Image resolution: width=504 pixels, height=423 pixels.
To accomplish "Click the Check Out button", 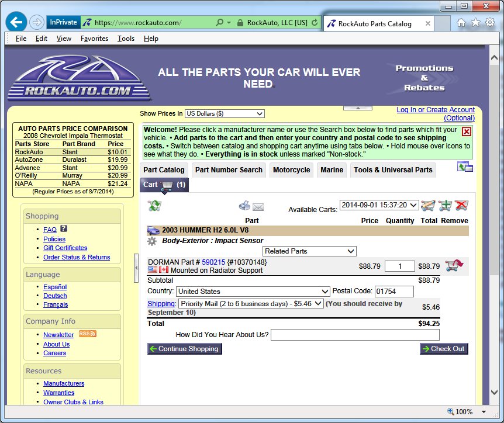I will coord(444,349).
